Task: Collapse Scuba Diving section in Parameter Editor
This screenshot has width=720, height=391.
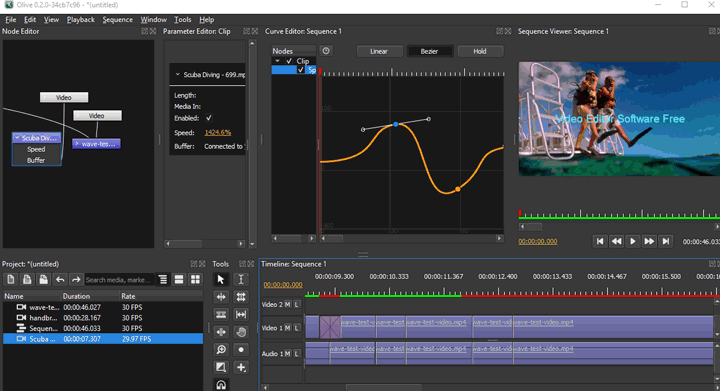Action: 178,74
